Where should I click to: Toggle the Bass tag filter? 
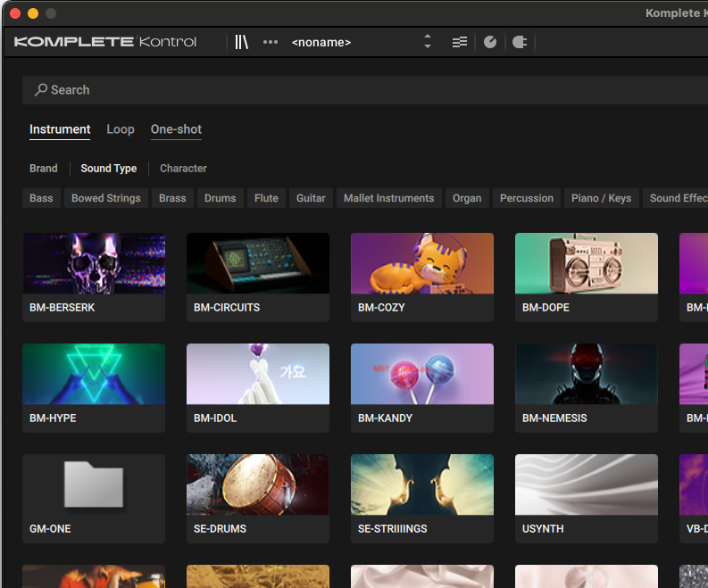[x=41, y=198]
